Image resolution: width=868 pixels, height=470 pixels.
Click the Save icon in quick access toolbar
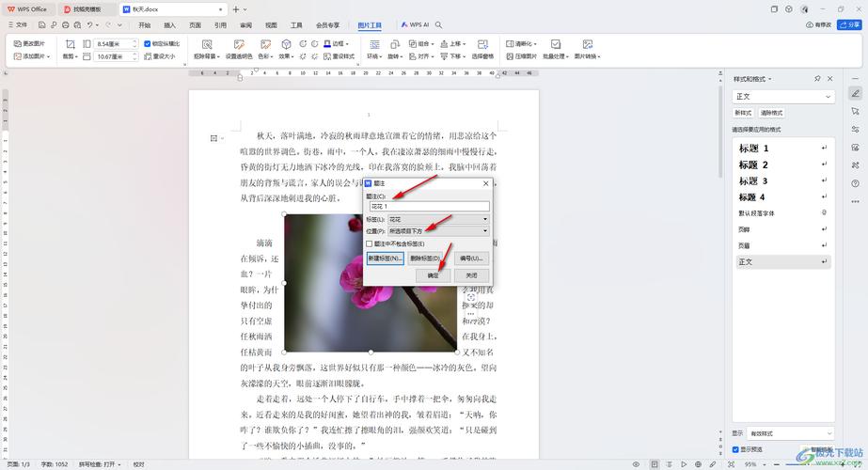42,25
